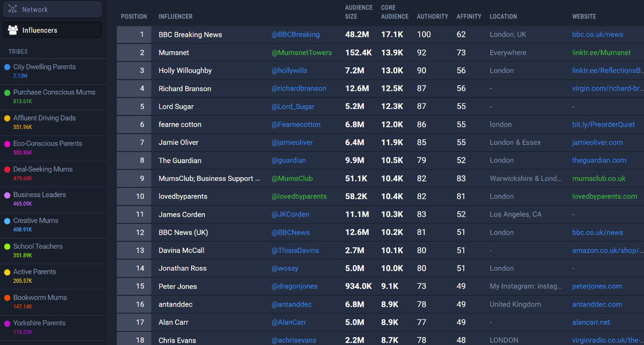Visit the linktr.ee/Mumsnet website link
The height and width of the screenshot is (345, 644).
click(601, 53)
